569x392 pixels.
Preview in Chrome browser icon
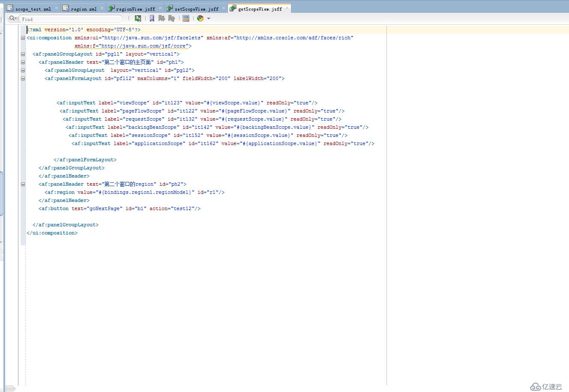coord(200,18)
